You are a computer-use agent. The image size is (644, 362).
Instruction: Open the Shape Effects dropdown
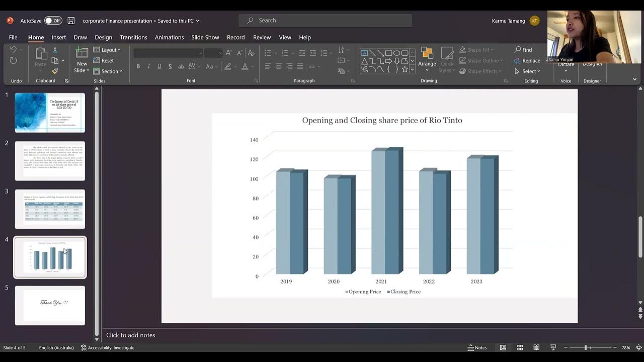click(x=480, y=71)
